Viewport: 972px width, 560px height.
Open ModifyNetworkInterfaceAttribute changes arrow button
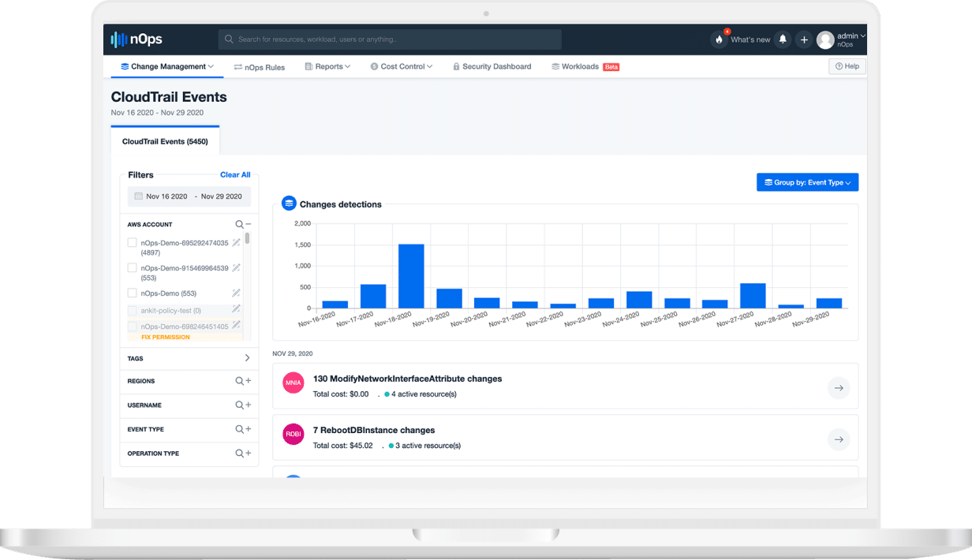pyautogui.click(x=839, y=388)
